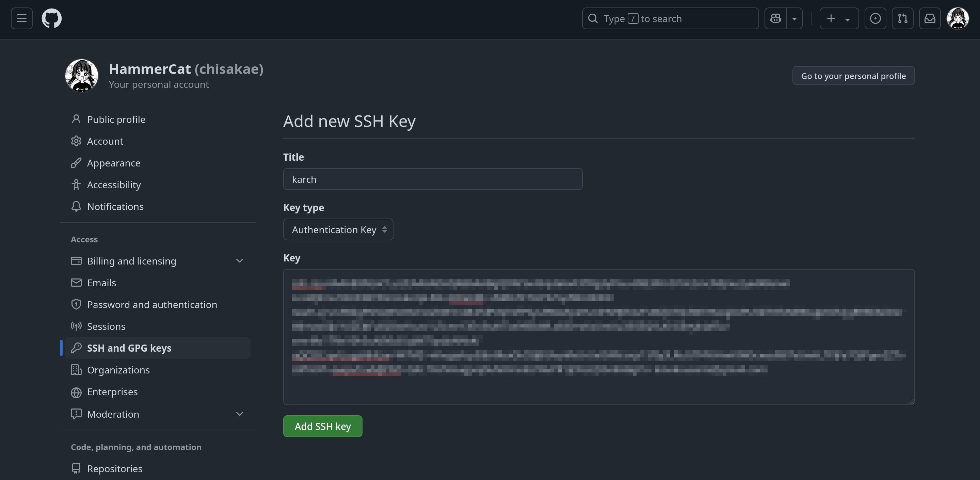This screenshot has width=980, height=480.
Task: Open Copilot chat icon
Action: pyautogui.click(x=775, y=18)
